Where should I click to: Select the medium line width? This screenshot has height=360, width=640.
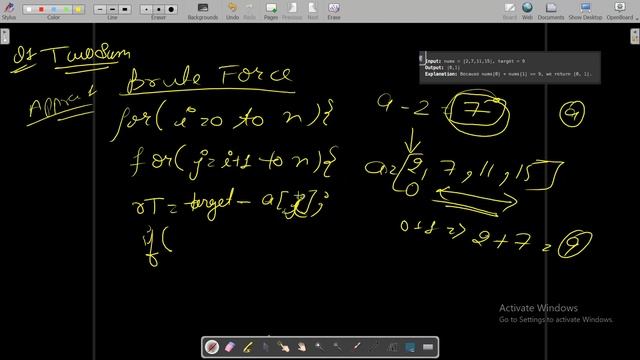point(112,9)
